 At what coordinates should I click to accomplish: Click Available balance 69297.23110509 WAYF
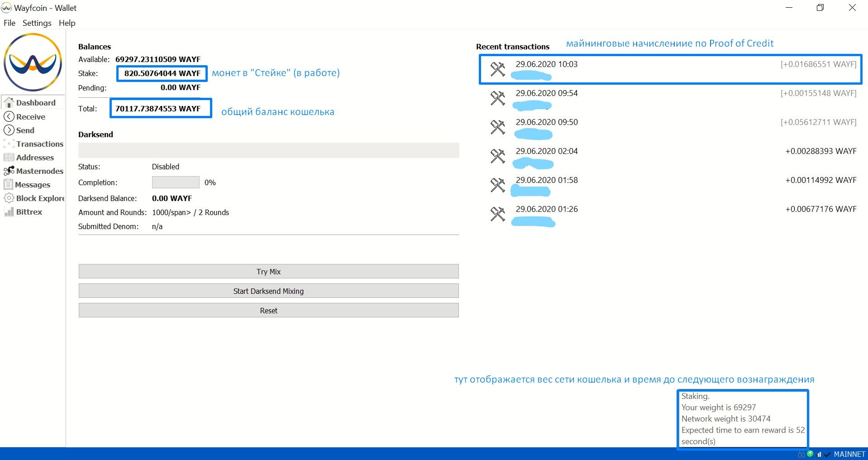[158, 59]
